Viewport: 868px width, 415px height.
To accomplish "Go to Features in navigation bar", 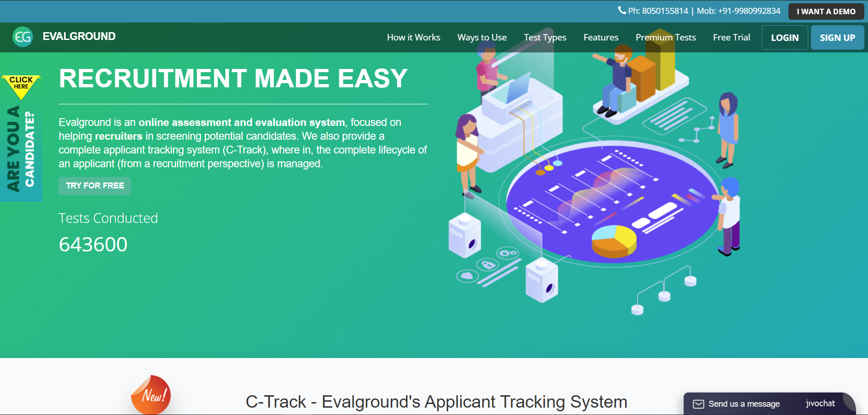I will point(601,37).
